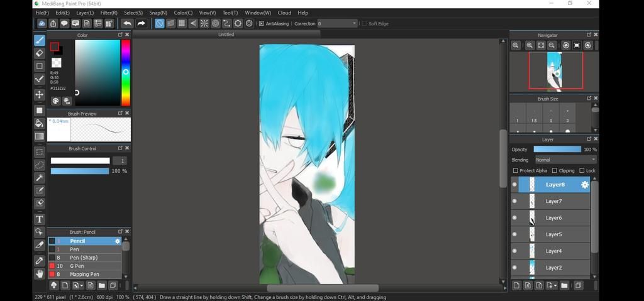This screenshot has width=644, height=301.
Task: Hide Layer7 using its visibility dot
Action: pos(514,201)
